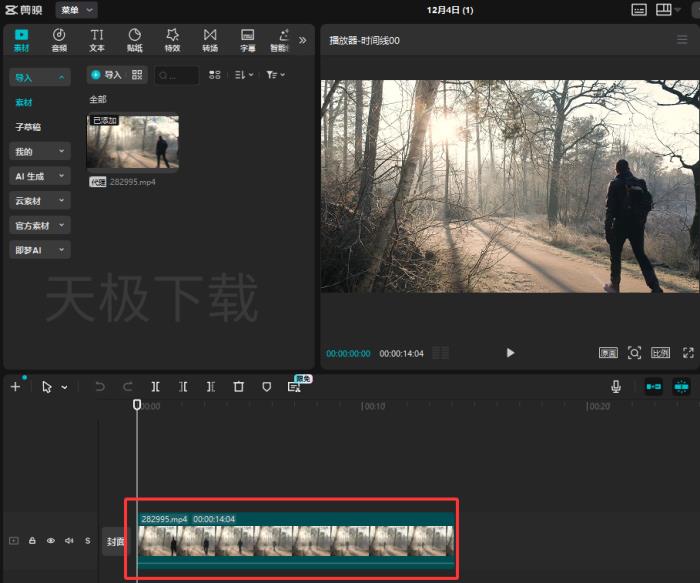Click the undo arrow in timeline toolbar
The height and width of the screenshot is (583, 700).
(x=100, y=387)
